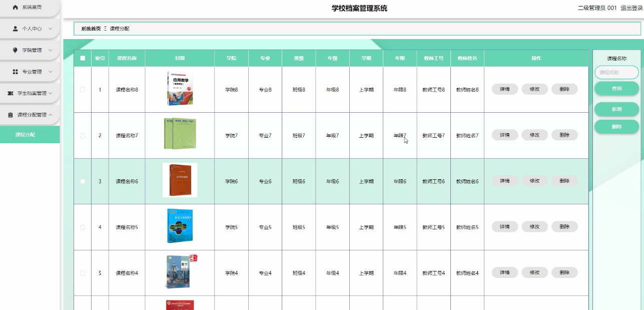This screenshot has height=310, width=644.
Task: Click the home icon beside 系统首页
Action: pos(15,8)
